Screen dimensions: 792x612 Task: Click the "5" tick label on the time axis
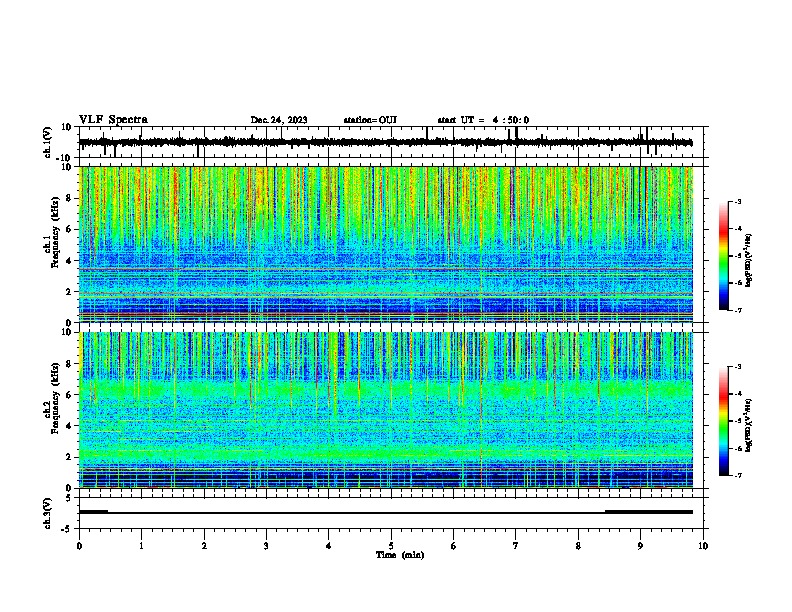pos(391,546)
